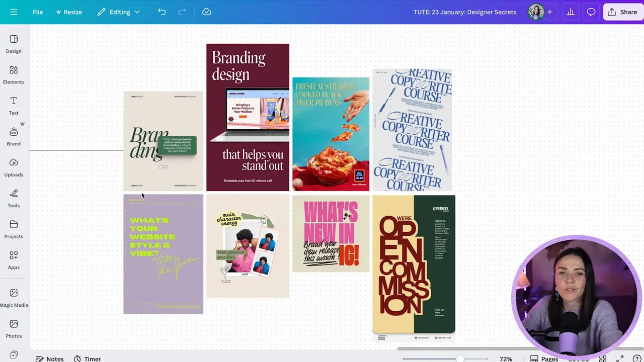Open the Elements panel

click(x=14, y=75)
